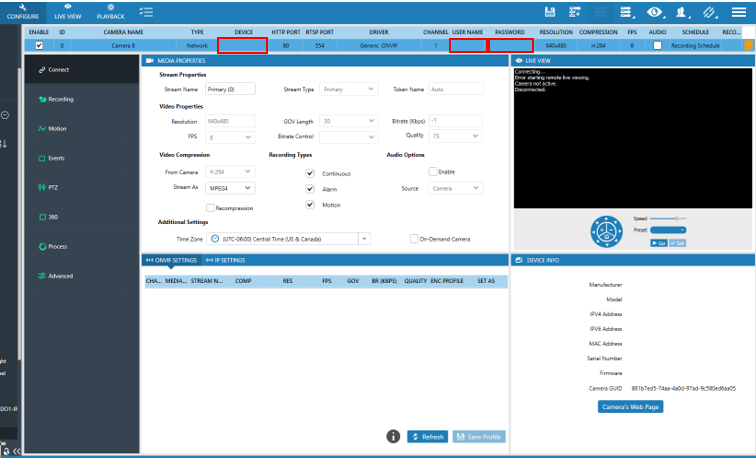Viewport: 756px width, 459px height.
Task: Enable the On-Demand Camera checkbox
Action: tap(414, 239)
